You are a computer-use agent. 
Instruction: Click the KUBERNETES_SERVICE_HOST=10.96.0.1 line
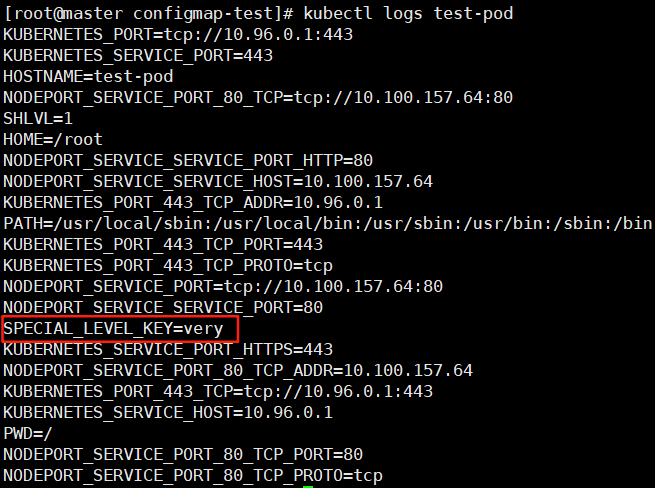click(x=168, y=412)
